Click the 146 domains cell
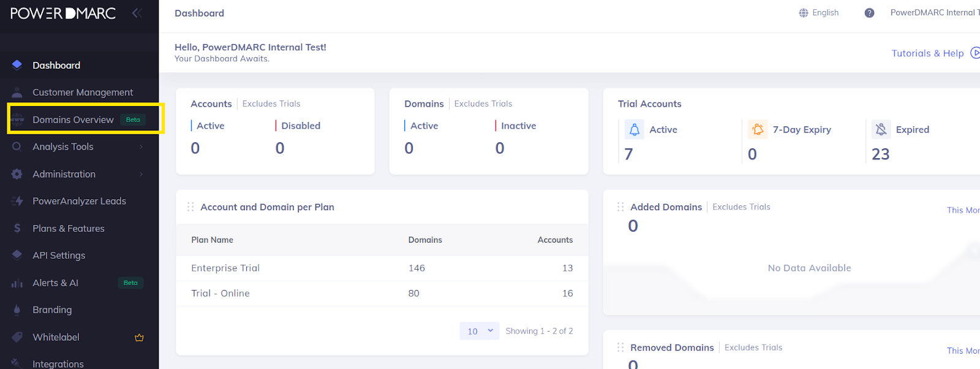The height and width of the screenshot is (369, 980). 417,268
